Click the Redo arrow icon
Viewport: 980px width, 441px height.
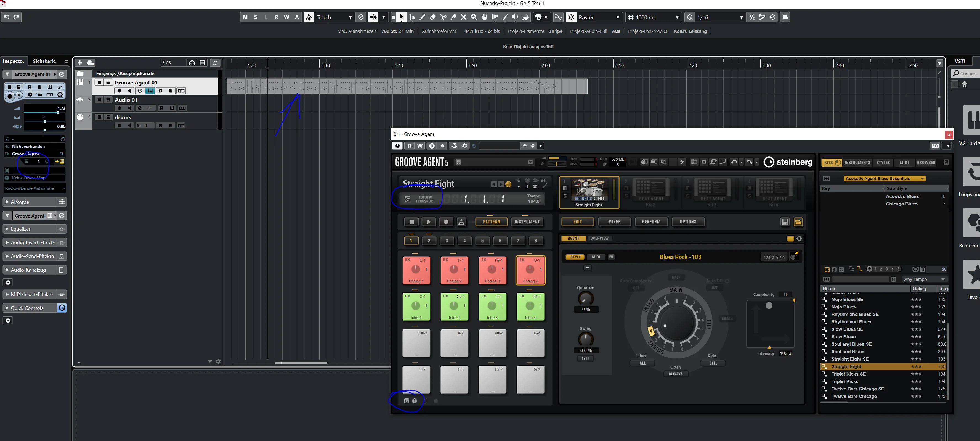(16, 17)
